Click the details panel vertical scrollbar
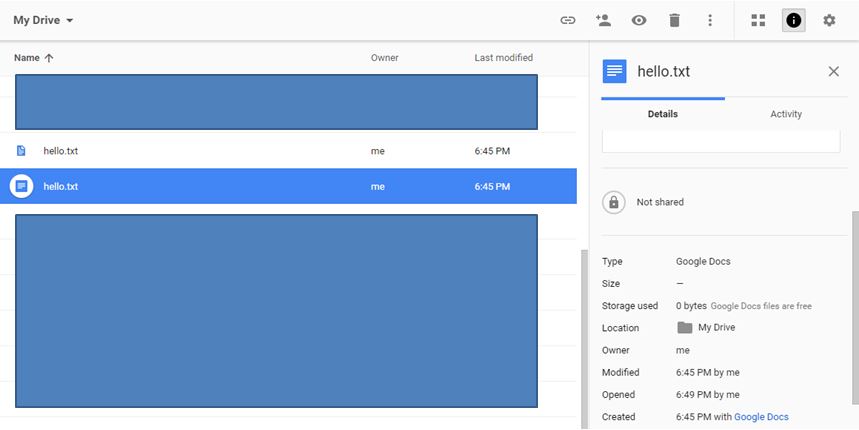This screenshot has height=430, width=859. point(855,308)
